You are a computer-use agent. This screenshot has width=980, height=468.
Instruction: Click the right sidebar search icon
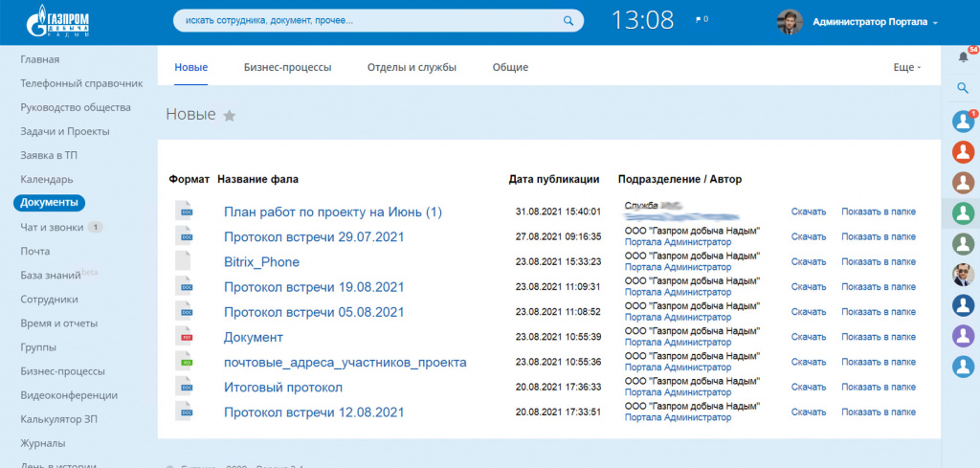click(x=963, y=89)
